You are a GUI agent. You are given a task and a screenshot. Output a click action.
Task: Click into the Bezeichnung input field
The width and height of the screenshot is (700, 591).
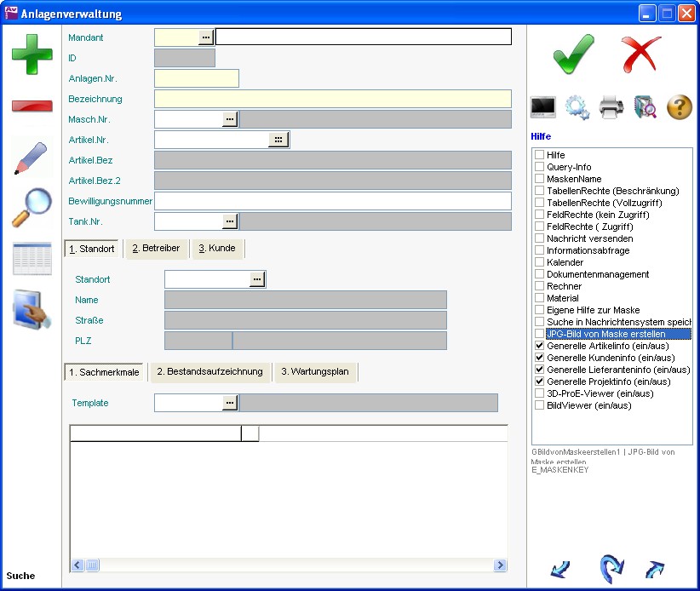pos(332,99)
